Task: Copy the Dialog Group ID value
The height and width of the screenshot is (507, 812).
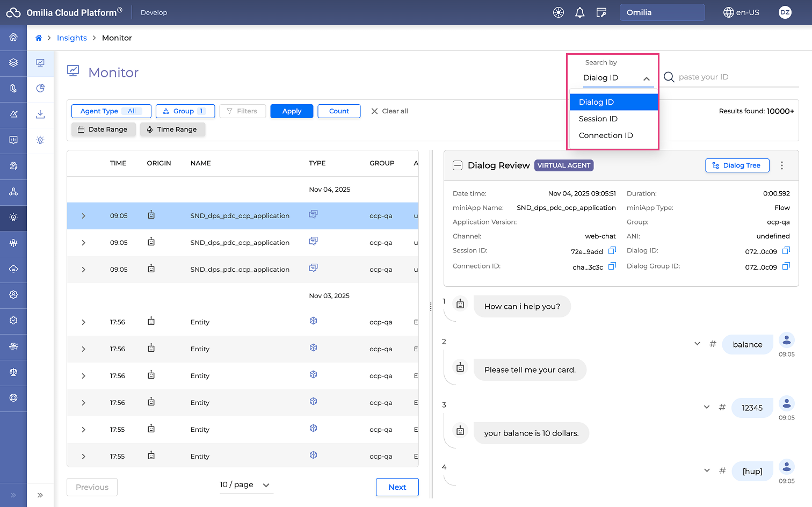Action: coord(786,266)
